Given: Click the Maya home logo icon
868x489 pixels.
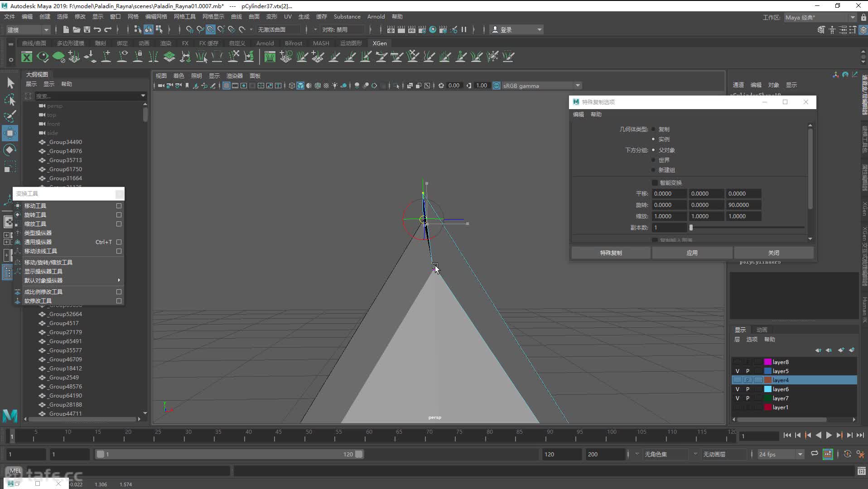Looking at the screenshot, I should point(10,415).
